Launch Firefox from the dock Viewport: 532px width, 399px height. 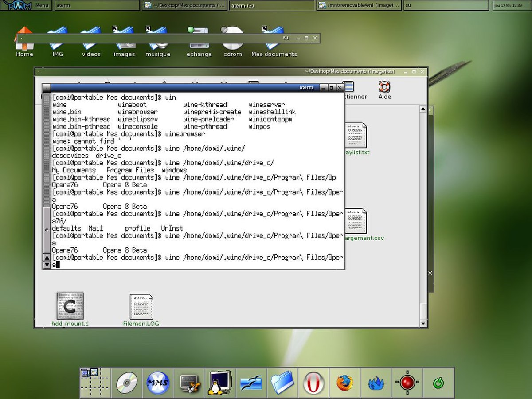tap(345, 383)
